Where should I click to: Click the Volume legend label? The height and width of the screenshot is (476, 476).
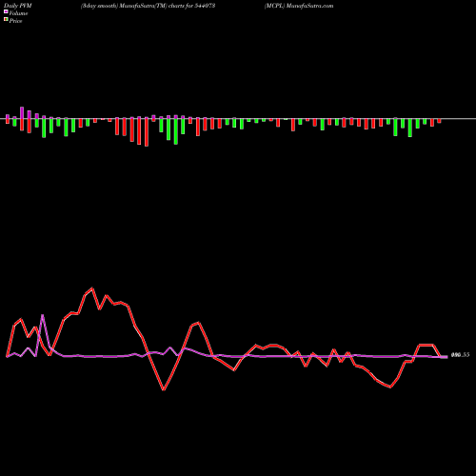(x=18, y=13)
